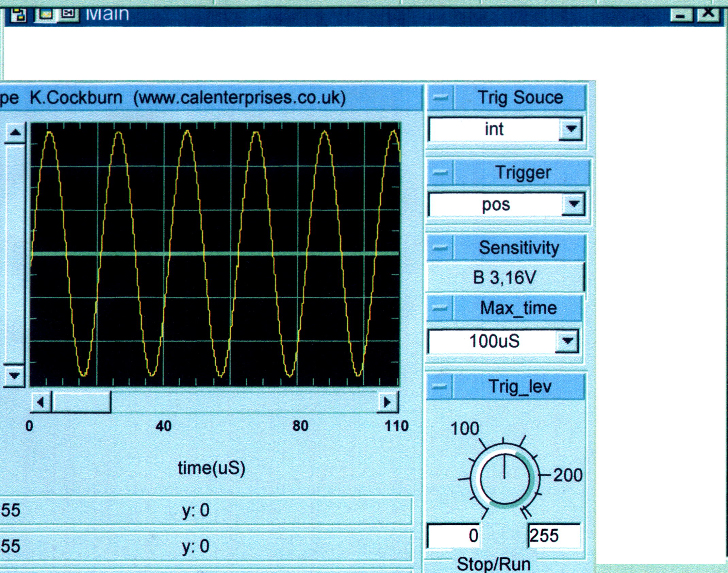Select the 'pos' trigger polarity field
728x573 pixels.
[x=496, y=204]
